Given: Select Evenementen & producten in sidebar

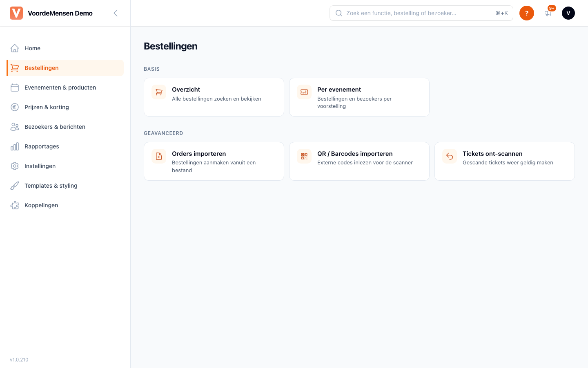Looking at the screenshot, I should 65,88.
